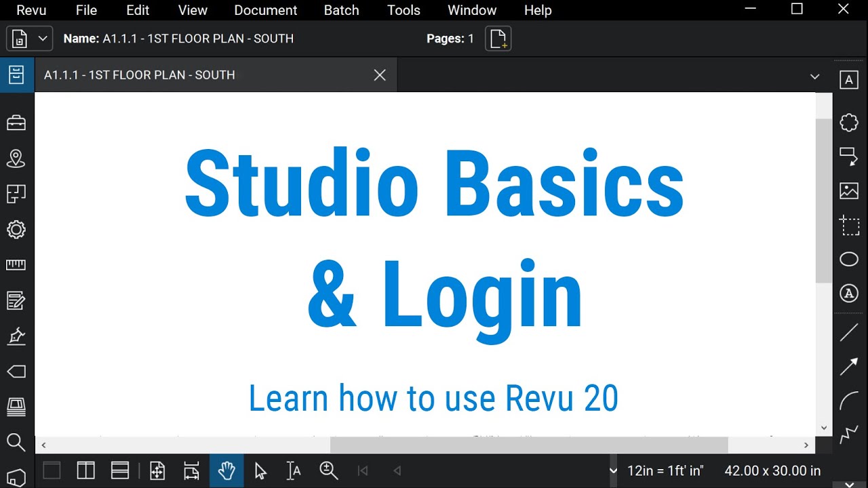Viewport: 868px width, 488px height.
Task: Open the File menu
Action: coord(86,10)
